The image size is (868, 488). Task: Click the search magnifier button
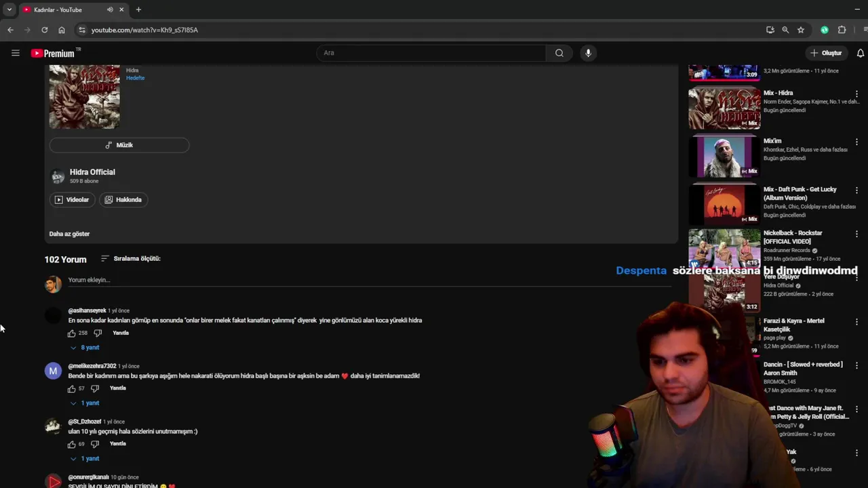point(559,53)
